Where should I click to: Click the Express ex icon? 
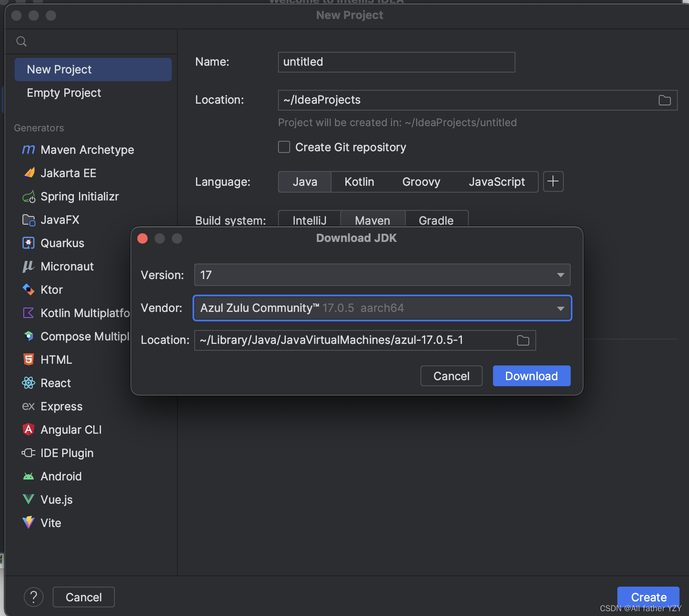point(28,406)
